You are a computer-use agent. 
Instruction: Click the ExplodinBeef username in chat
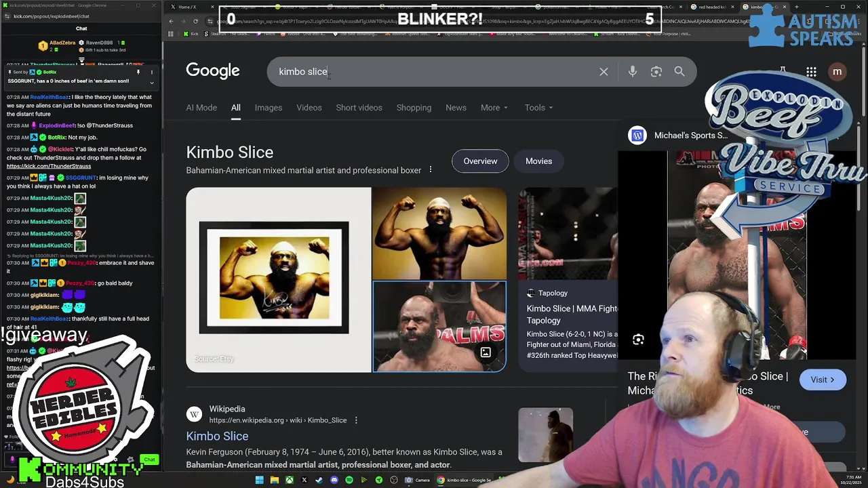(57, 125)
